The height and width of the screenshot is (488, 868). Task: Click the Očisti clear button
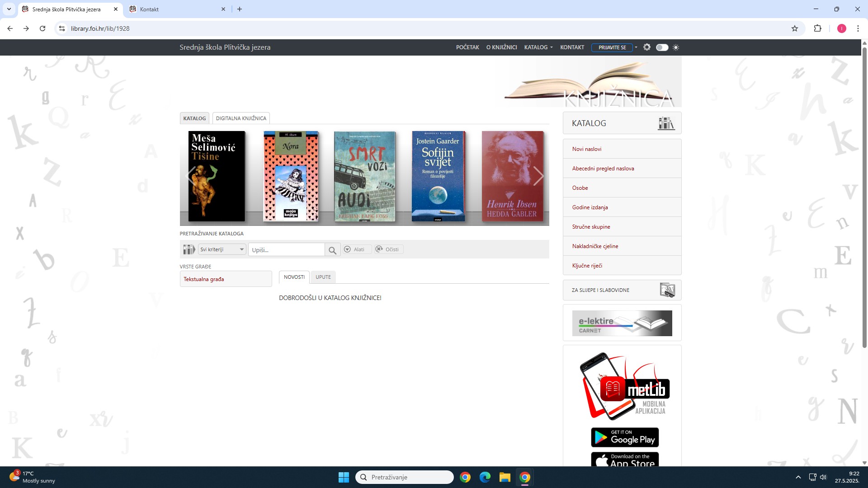click(x=389, y=249)
